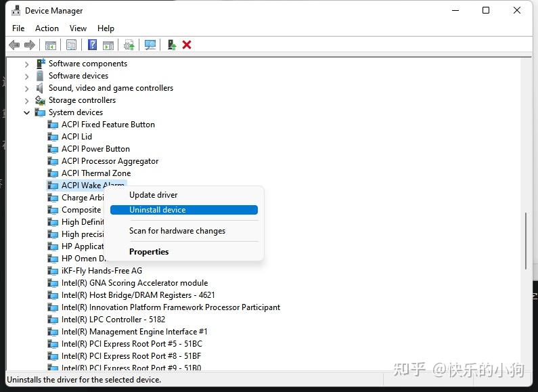The width and height of the screenshot is (538, 392).
Task: Select the Composite device entry
Action: coord(81,210)
